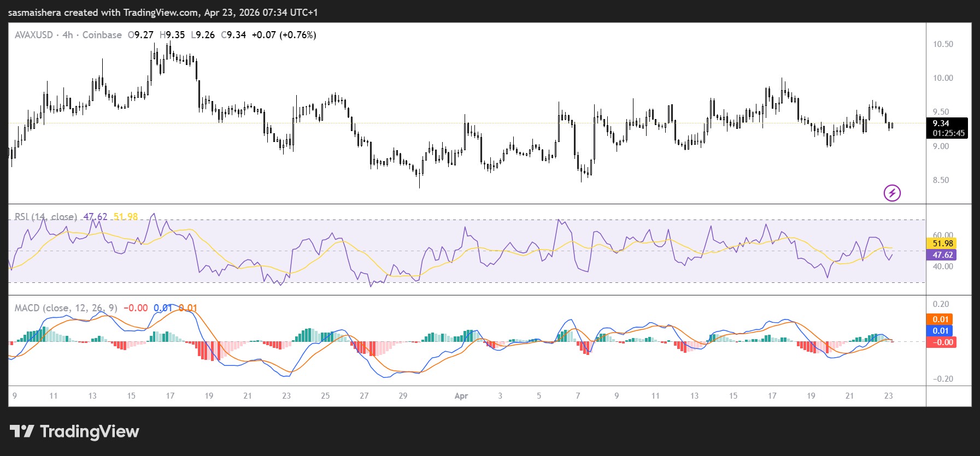Viewport: 980px width, 456px height.
Task: Click the red -0.00 label on MACD axis
Action: [942, 342]
